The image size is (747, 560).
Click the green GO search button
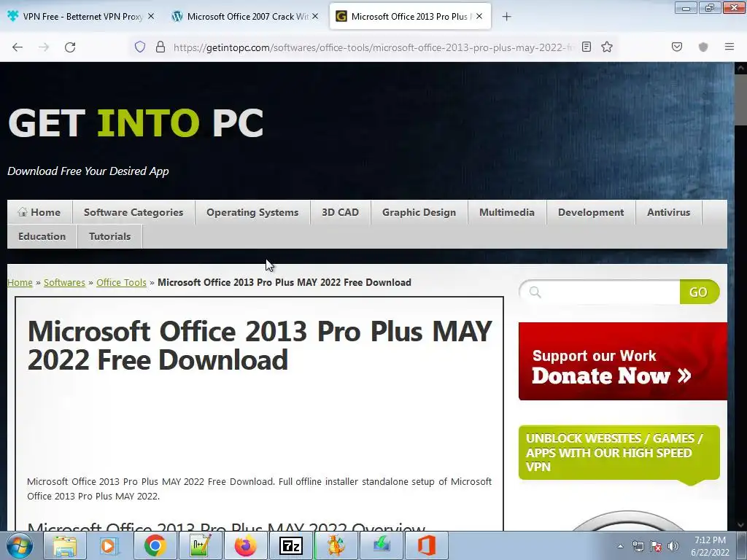pos(699,292)
